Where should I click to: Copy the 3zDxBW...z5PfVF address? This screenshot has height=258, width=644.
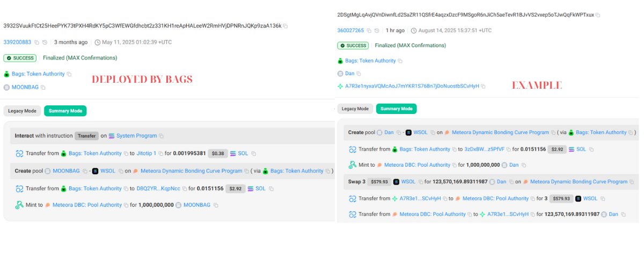tap(509, 149)
